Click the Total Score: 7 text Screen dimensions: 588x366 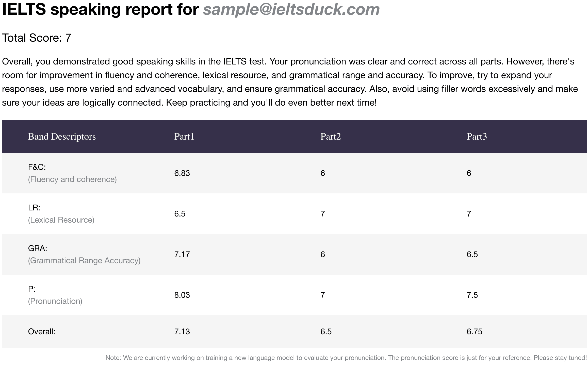(x=37, y=38)
